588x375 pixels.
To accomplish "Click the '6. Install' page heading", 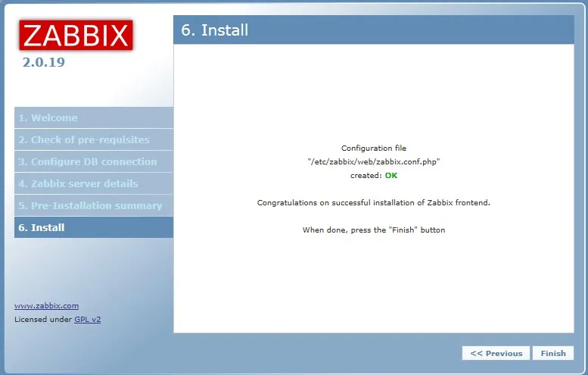I will [x=214, y=30].
